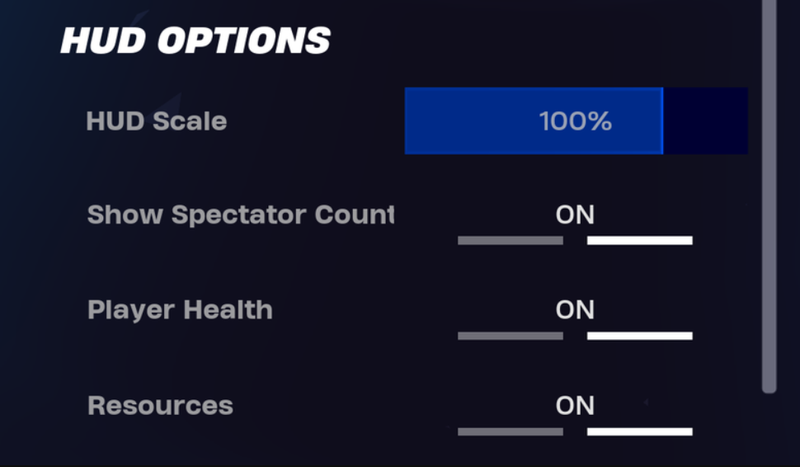Click the HUD OPTIONS section heading

point(195,41)
